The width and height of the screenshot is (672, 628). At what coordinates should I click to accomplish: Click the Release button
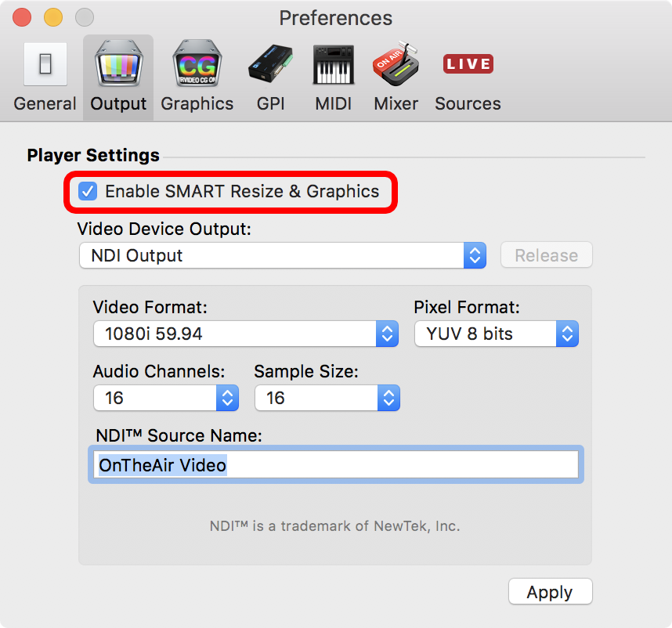tap(547, 255)
